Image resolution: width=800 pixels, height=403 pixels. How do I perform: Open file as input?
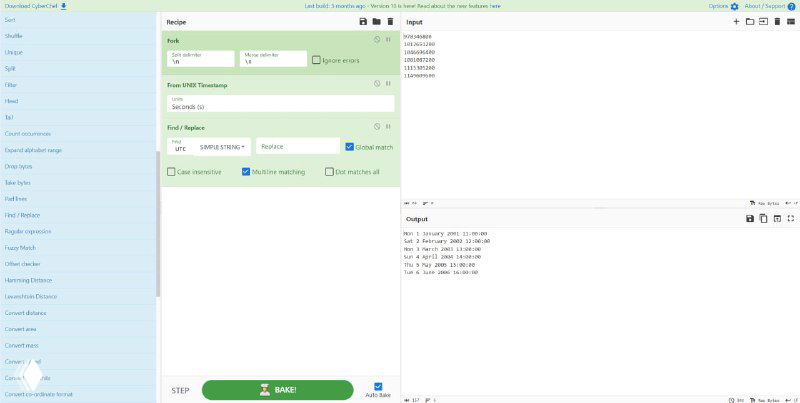tap(763, 21)
